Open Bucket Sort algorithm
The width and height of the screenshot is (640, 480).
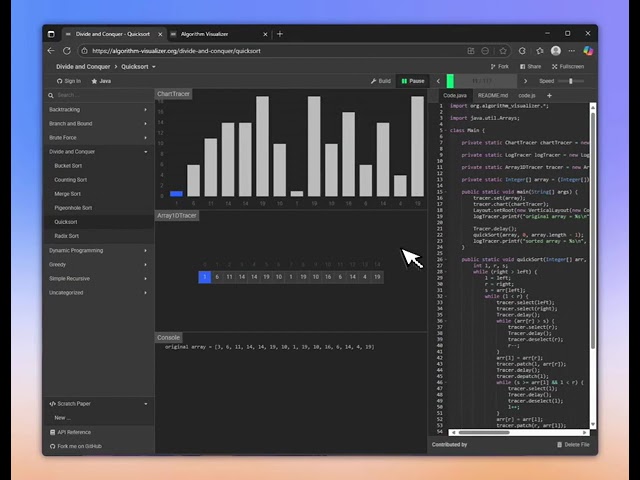point(98,166)
